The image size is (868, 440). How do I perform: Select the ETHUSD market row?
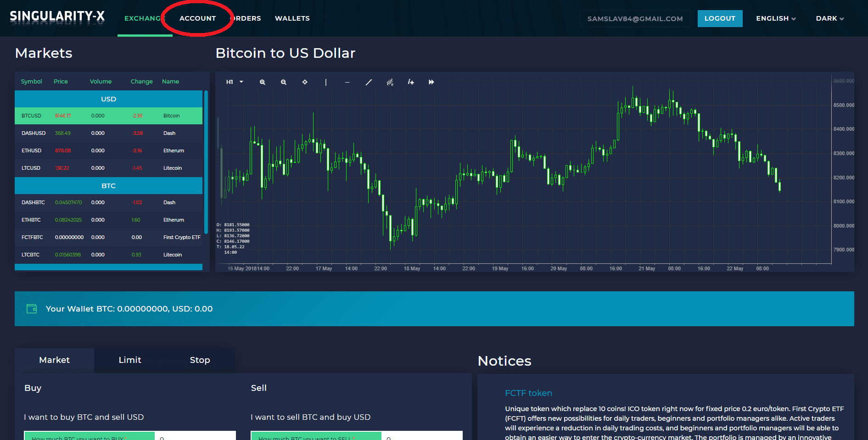click(108, 150)
